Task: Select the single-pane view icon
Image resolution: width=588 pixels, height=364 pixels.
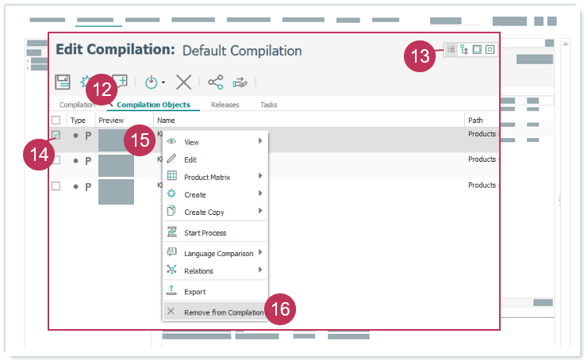Action: pyautogui.click(x=477, y=49)
